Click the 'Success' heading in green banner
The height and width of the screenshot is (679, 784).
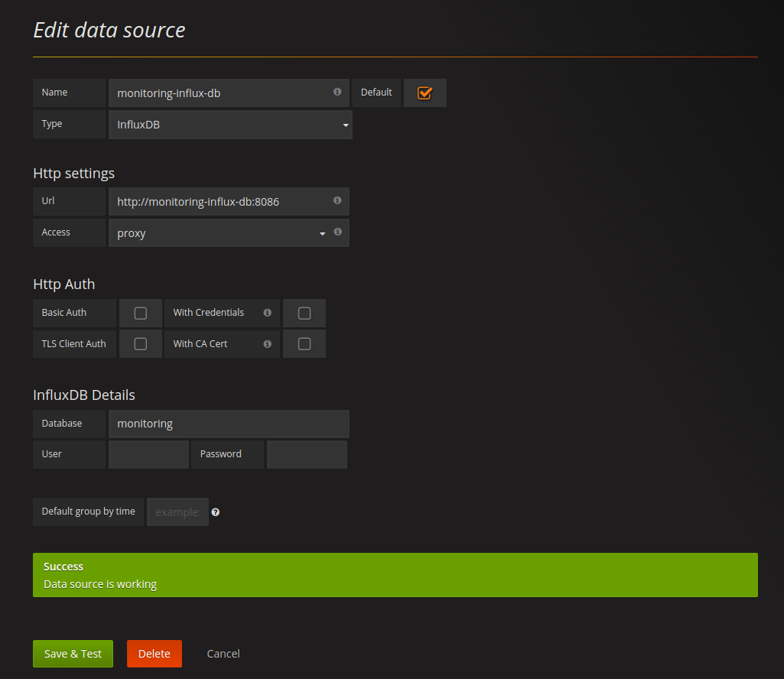(x=63, y=567)
